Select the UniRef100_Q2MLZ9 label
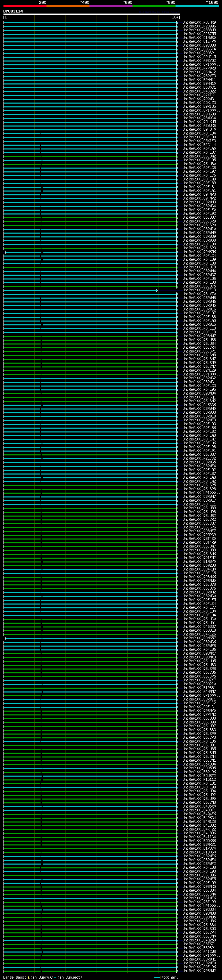The image size is (222, 980). click(199, 370)
